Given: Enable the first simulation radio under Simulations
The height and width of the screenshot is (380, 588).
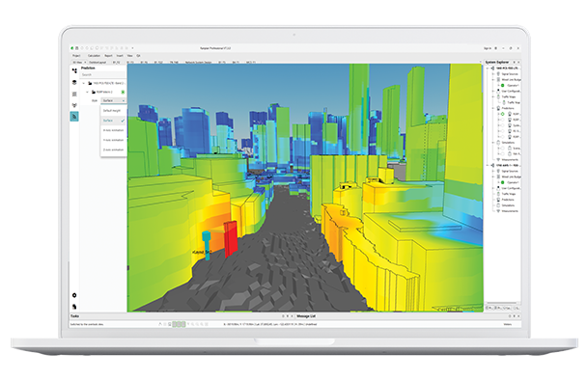Looking at the screenshot, I should [502, 149].
